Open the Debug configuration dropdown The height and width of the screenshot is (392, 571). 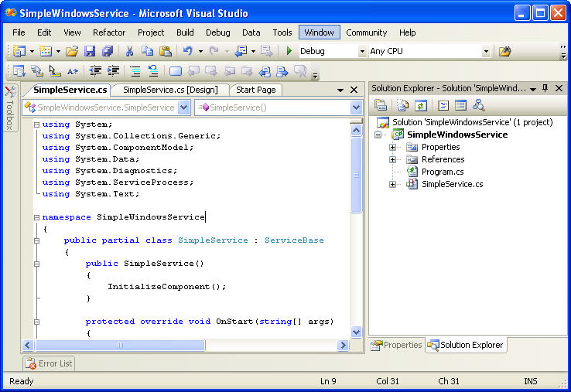(x=362, y=51)
